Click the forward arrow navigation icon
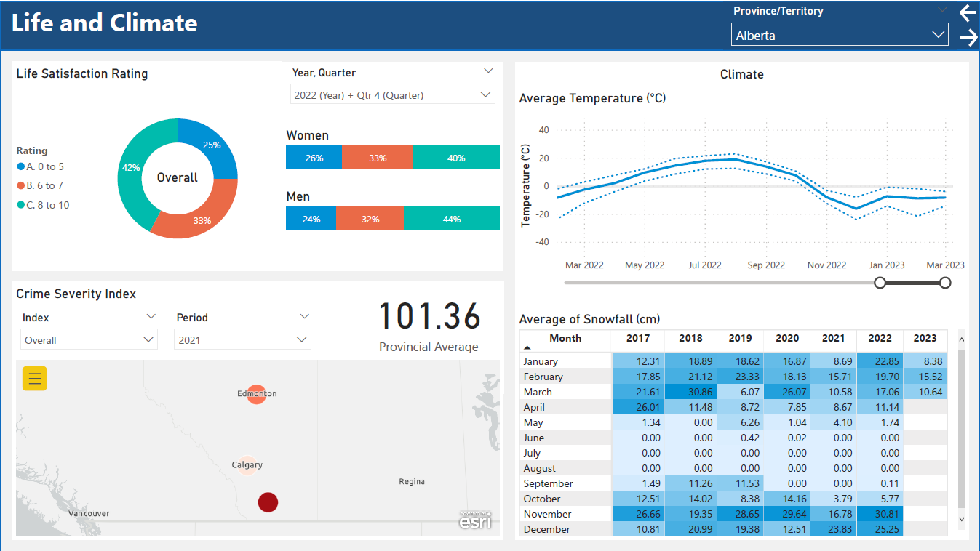 968,38
